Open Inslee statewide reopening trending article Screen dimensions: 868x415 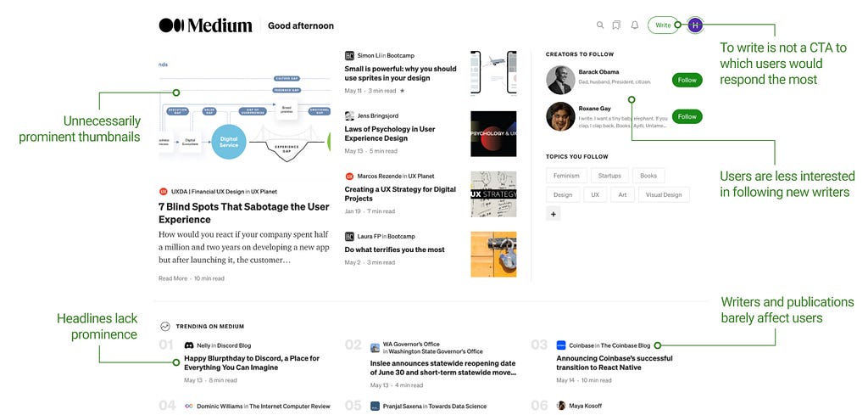(x=442, y=368)
